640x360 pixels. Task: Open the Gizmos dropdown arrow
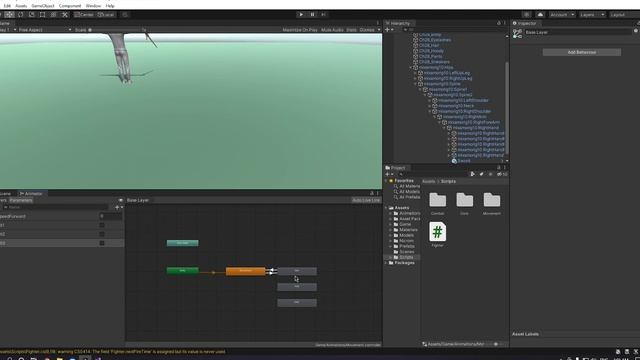(x=379, y=30)
